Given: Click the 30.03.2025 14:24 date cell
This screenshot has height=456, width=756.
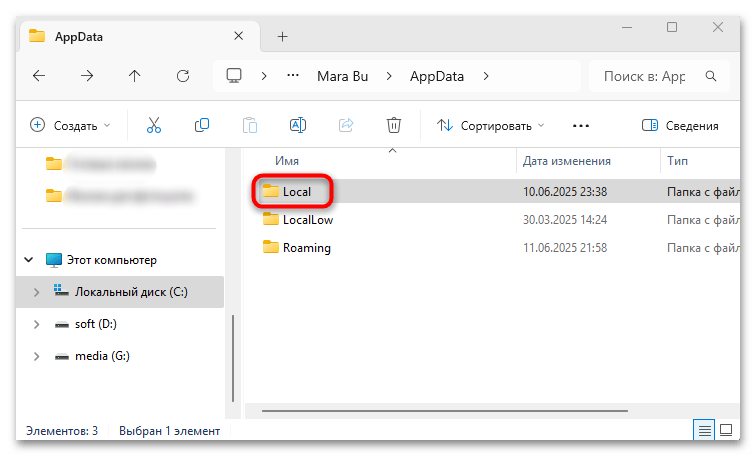Looking at the screenshot, I should click(565, 220).
